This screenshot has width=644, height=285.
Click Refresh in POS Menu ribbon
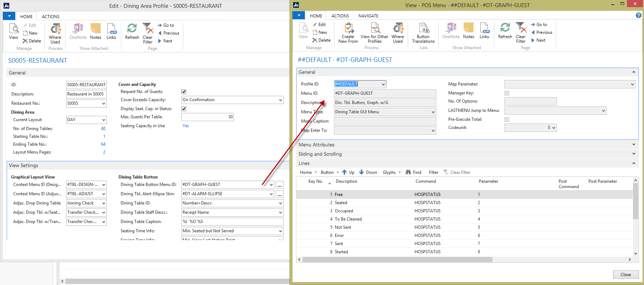(505, 31)
